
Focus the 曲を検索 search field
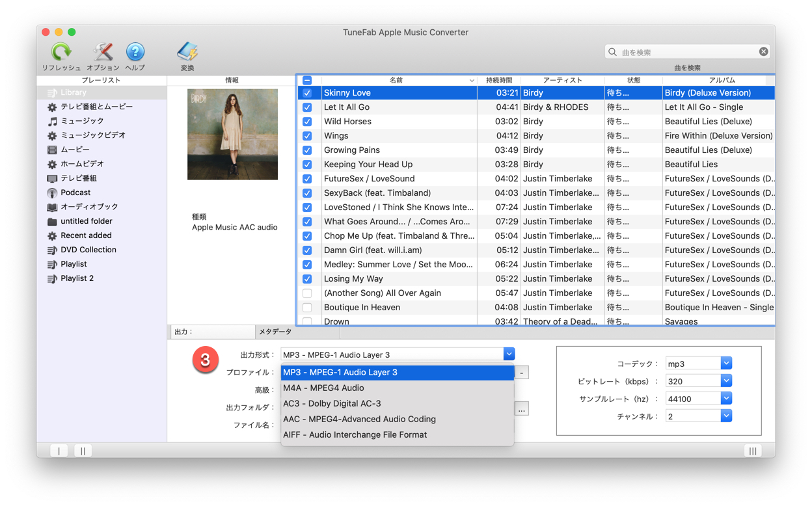(x=688, y=52)
